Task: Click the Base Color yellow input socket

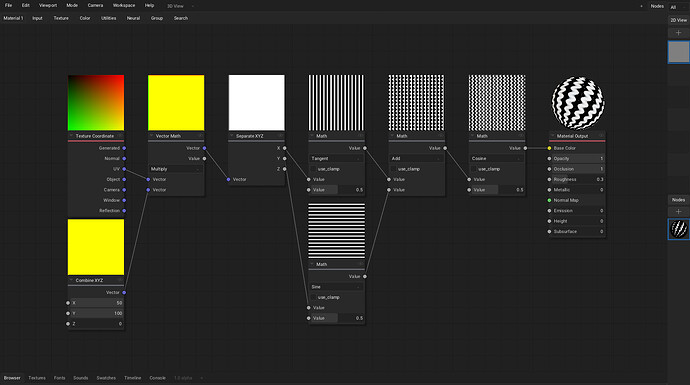Action: click(x=549, y=148)
